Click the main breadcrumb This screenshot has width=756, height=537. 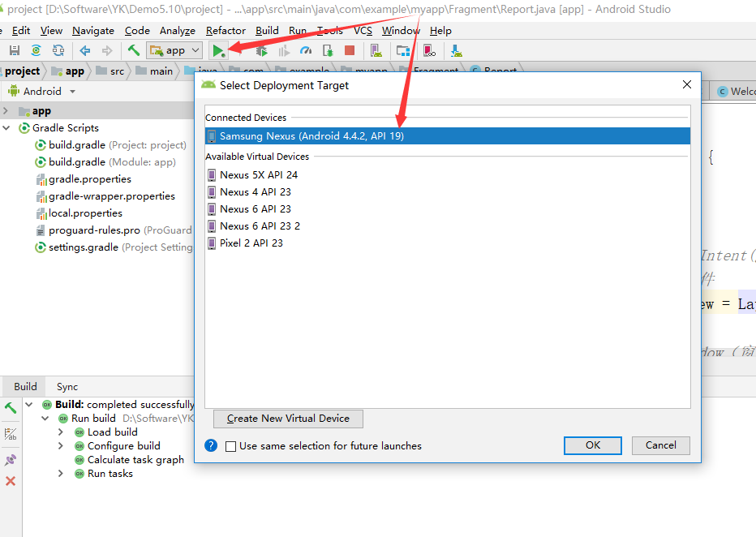click(154, 71)
